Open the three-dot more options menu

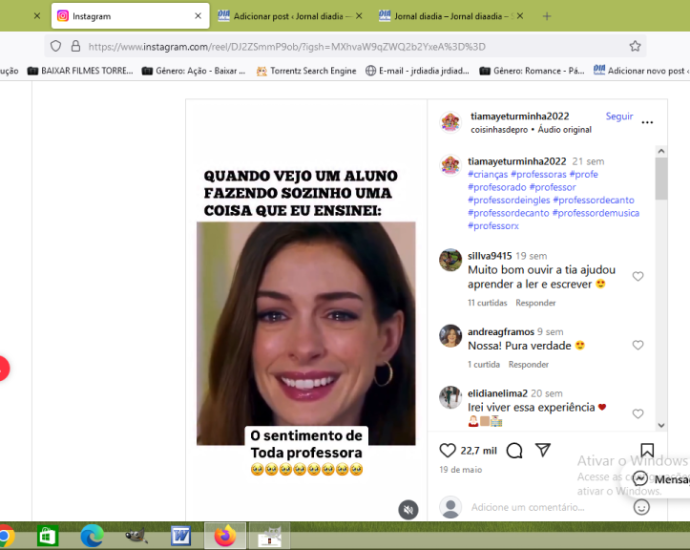(647, 122)
